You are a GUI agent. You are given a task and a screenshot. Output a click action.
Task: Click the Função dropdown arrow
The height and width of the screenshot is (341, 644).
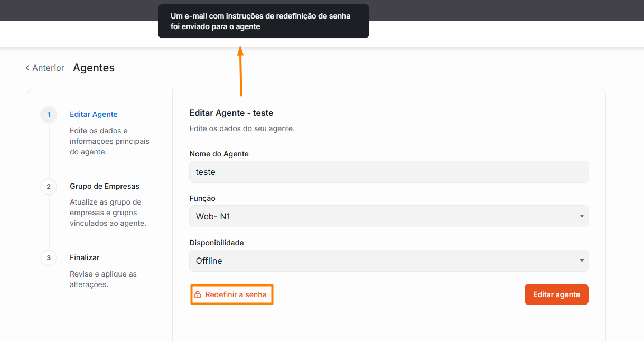point(581,216)
